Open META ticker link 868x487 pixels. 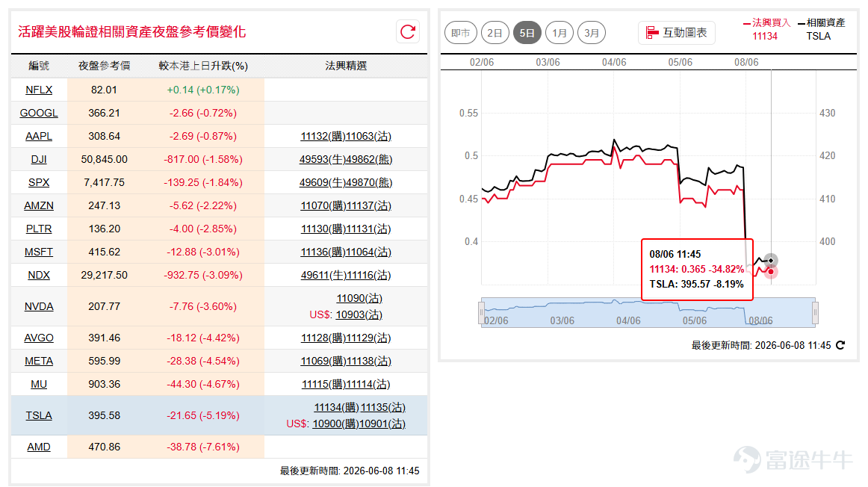(x=39, y=362)
